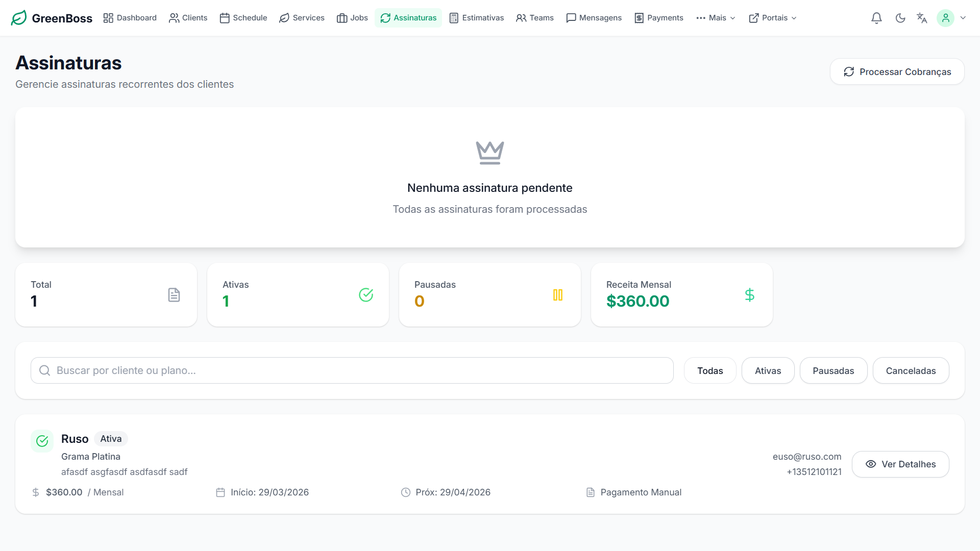This screenshot has height=551, width=980.
Task: Click the green checkmark beside Ruso
Action: point(42,441)
